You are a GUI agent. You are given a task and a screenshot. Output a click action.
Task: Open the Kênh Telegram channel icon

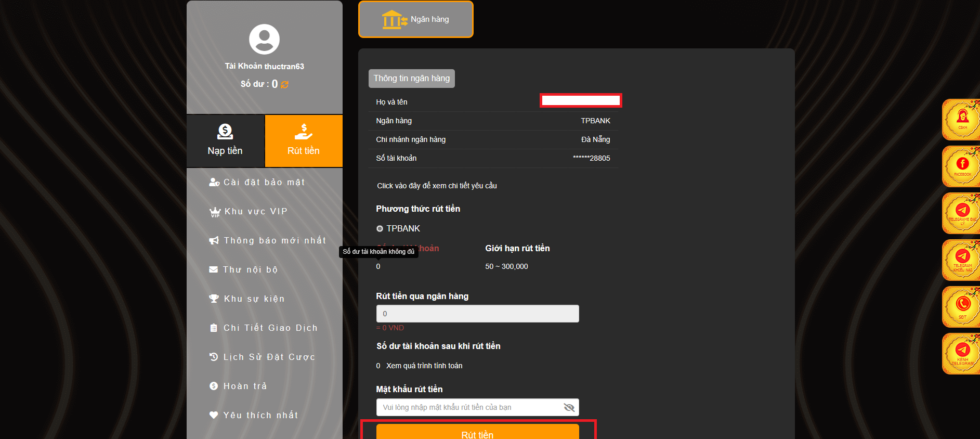click(x=962, y=354)
